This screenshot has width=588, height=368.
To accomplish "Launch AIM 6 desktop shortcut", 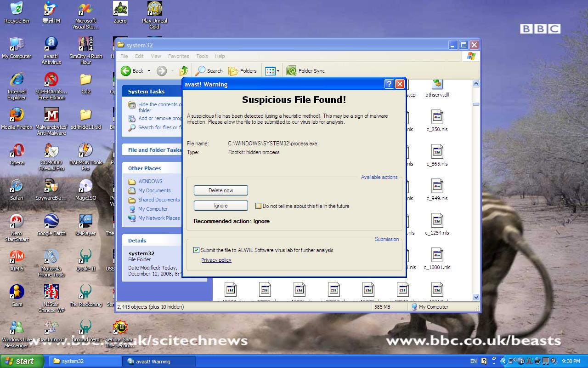I will (17, 260).
